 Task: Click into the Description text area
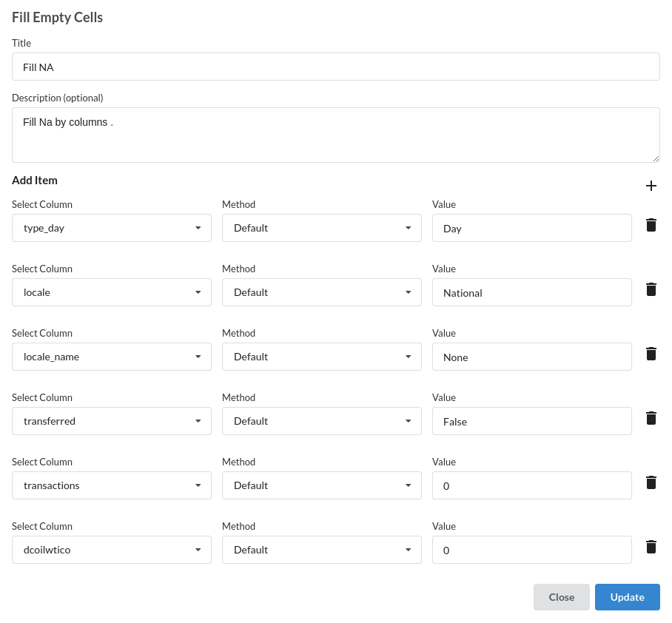point(335,135)
